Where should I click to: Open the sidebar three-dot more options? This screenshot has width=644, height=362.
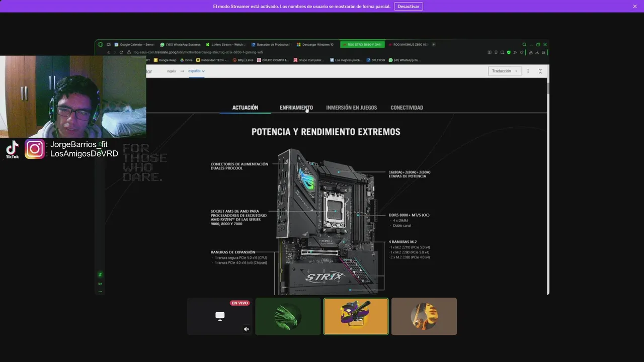[x=100, y=291]
